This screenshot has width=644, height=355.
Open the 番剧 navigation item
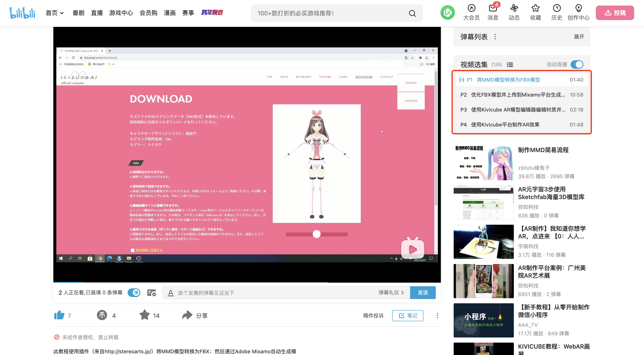[x=78, y=13]
